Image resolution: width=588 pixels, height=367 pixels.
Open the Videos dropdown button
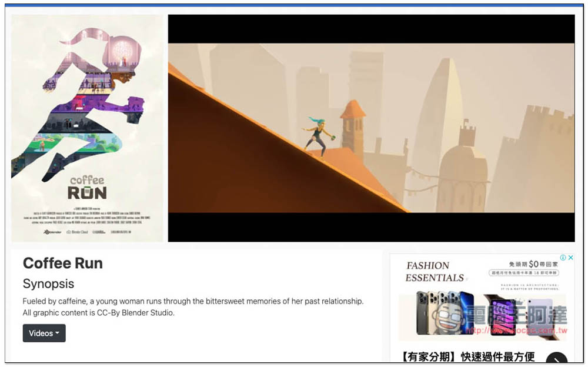44,333
